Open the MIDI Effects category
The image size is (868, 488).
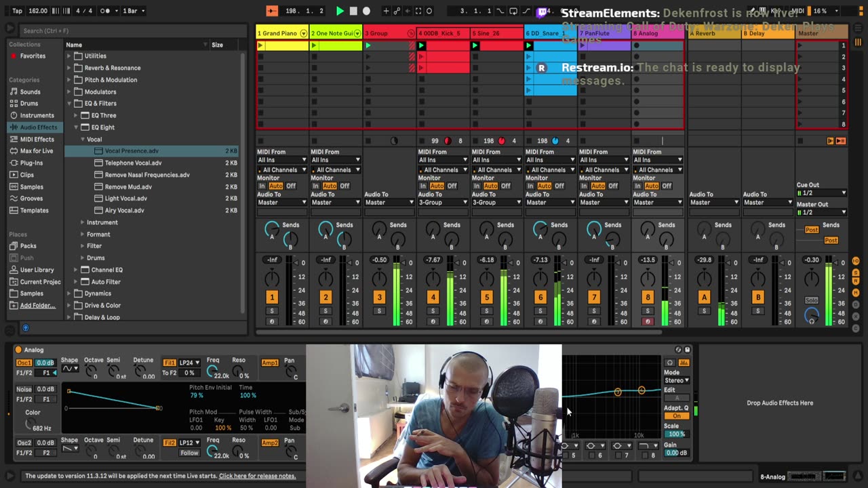[37, 139]
